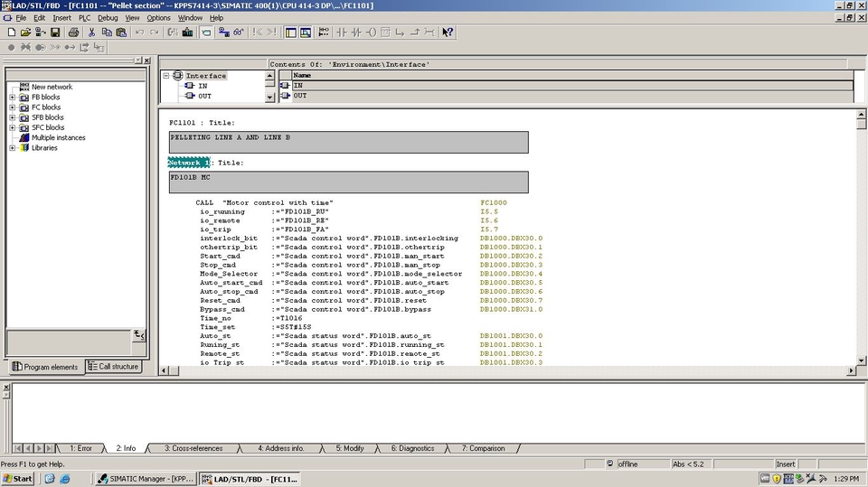Expand the Libraries tree node
The width and height of the screenshot is (868, 487).
point(13,148)
